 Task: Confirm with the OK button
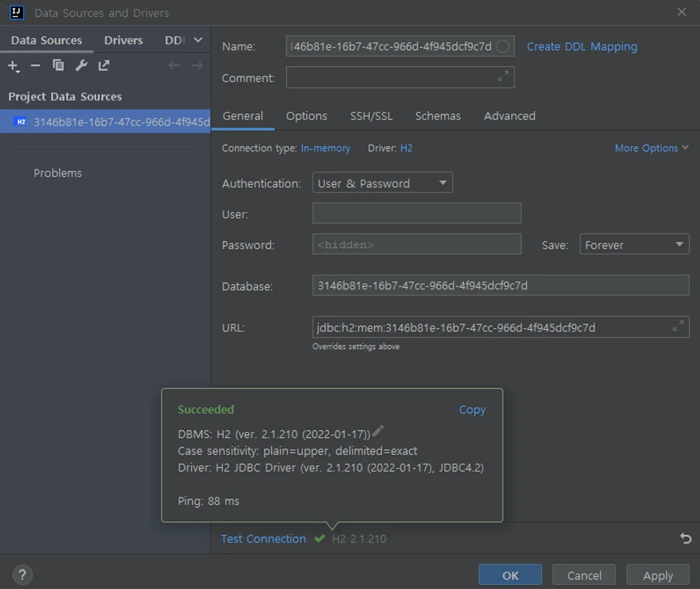(x=510, y=575)
